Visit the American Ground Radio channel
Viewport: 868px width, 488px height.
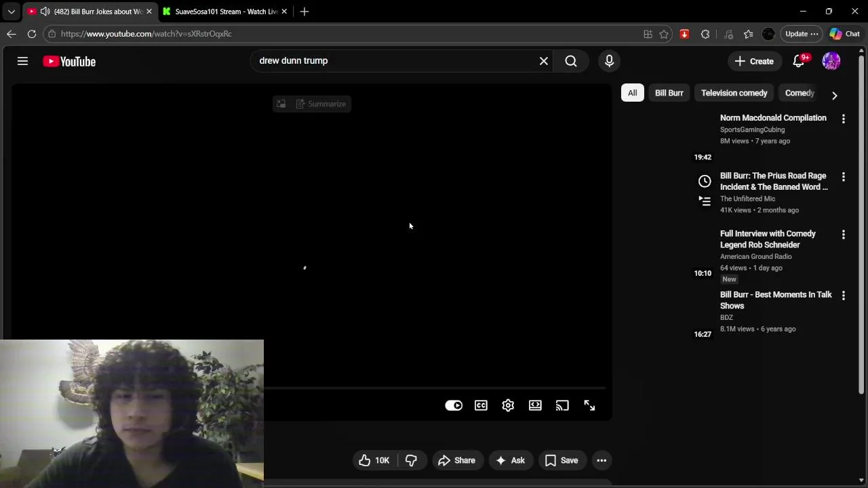755,256
